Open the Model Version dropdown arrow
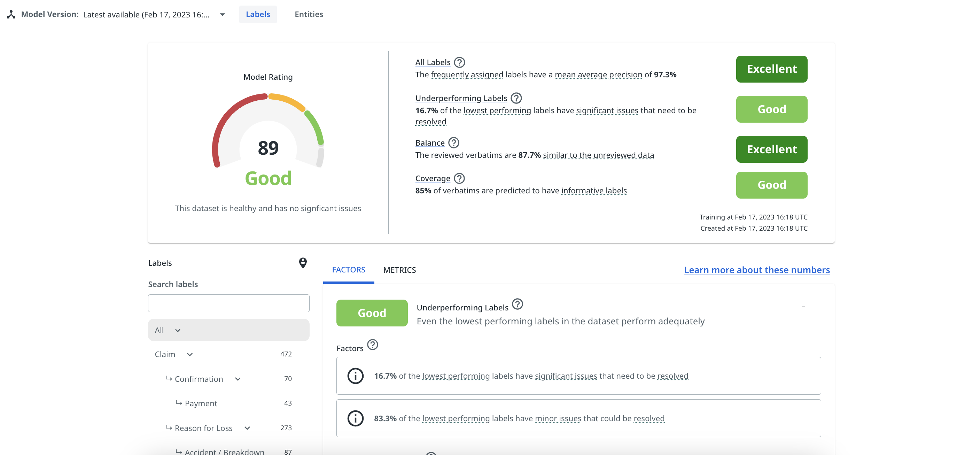 [x=223, y=14]
